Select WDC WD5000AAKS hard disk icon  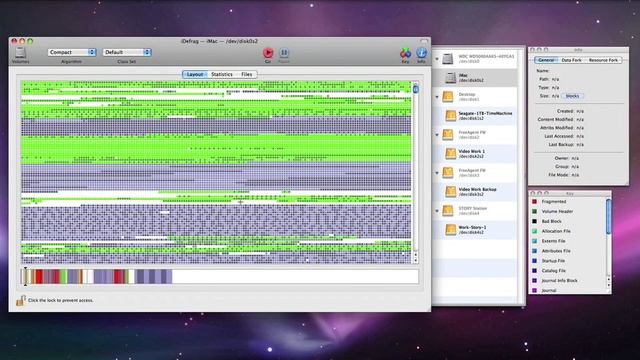448,59
